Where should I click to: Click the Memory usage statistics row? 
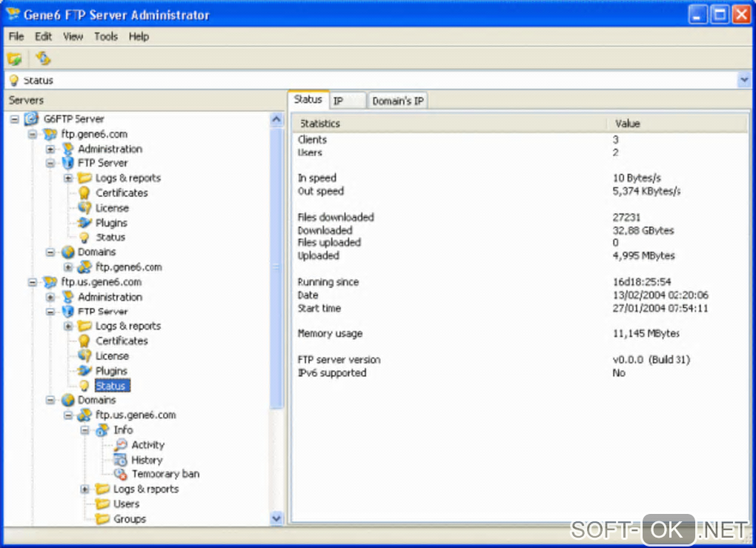(520, 333)
